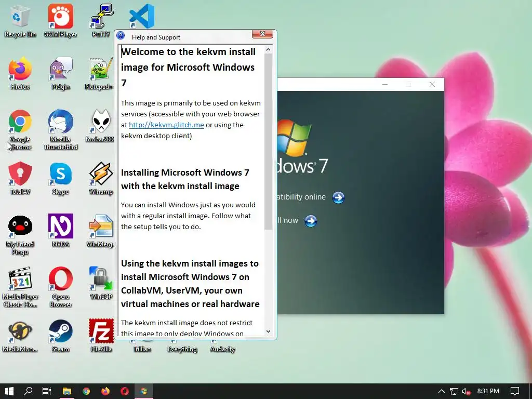Click the muted volume tray icon

[466, 391]
